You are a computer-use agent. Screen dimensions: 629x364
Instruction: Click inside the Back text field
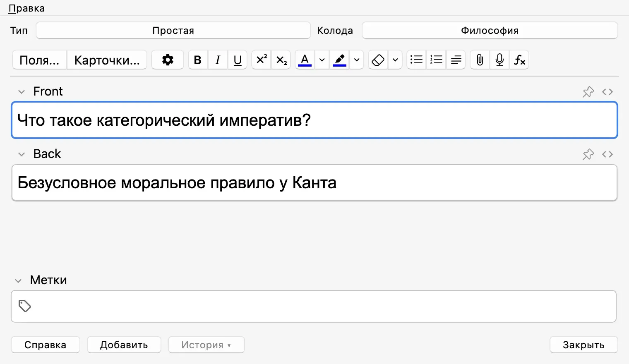pyautogui.click(x=314, y=183)
